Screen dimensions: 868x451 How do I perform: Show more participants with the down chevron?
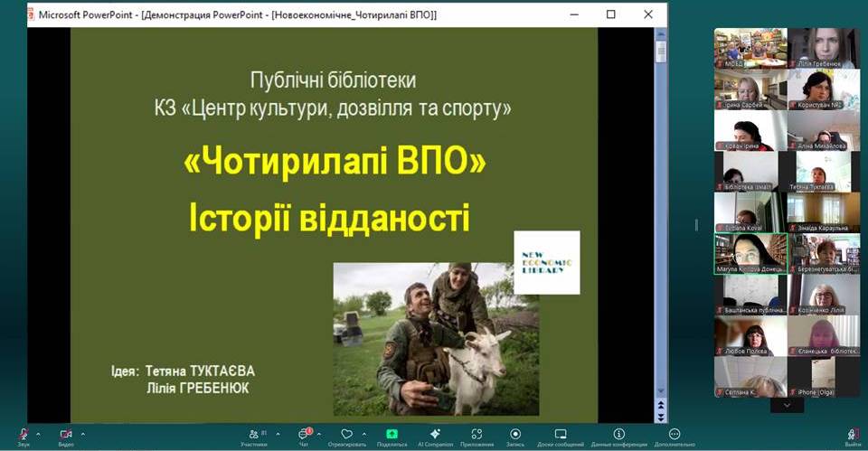(x=787, y=406)
